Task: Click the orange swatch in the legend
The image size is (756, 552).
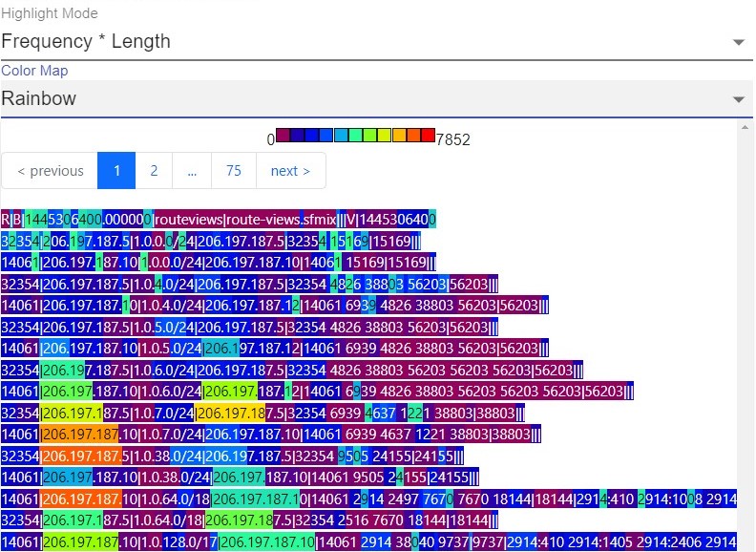Action: [399, 136]
